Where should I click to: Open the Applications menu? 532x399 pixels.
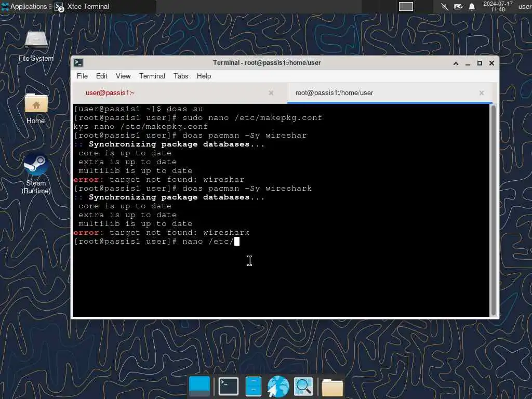(x=24, y=6)
